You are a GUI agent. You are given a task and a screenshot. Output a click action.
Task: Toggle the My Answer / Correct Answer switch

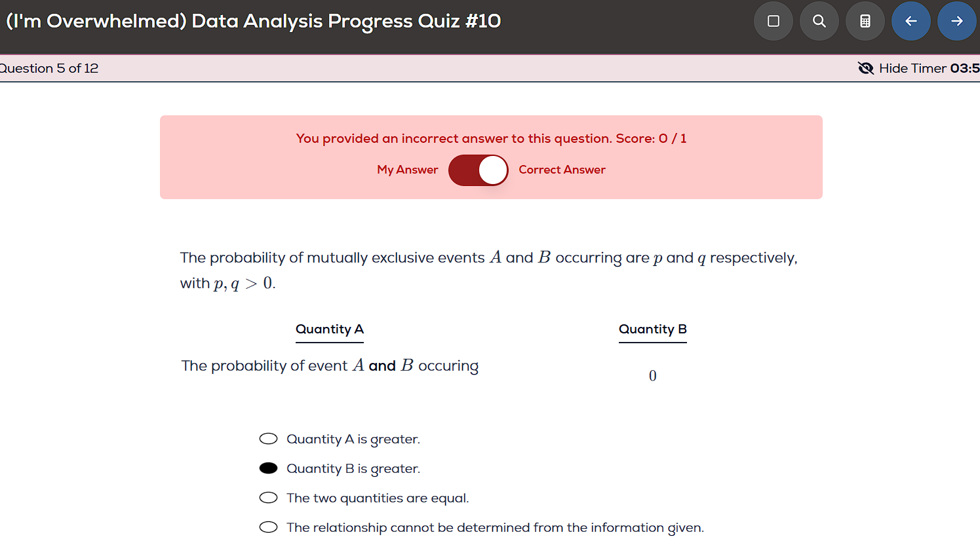tap(479, 170)
